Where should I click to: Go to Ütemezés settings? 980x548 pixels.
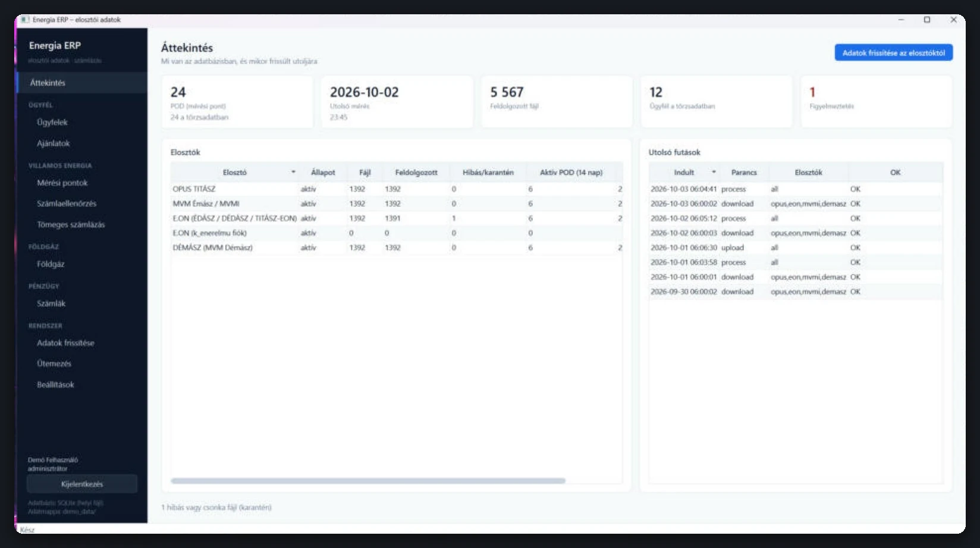(82, 364)
